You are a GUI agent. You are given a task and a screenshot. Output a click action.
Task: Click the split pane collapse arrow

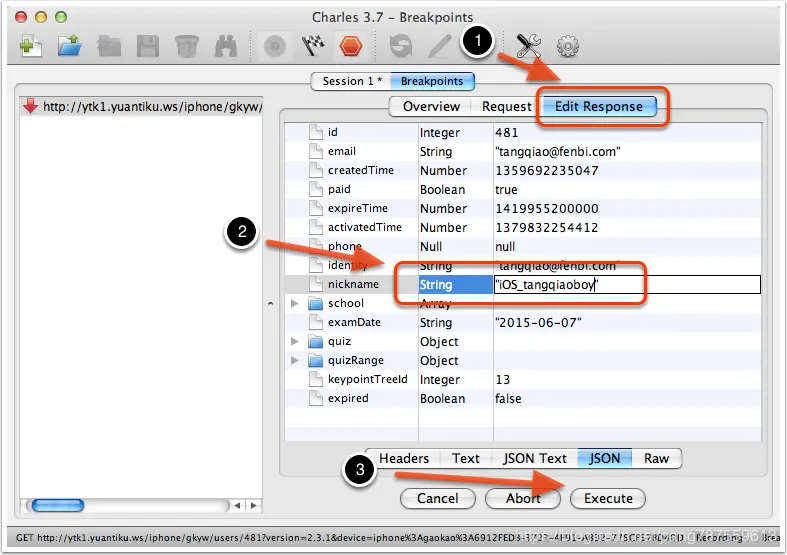(x=271, y=304)
